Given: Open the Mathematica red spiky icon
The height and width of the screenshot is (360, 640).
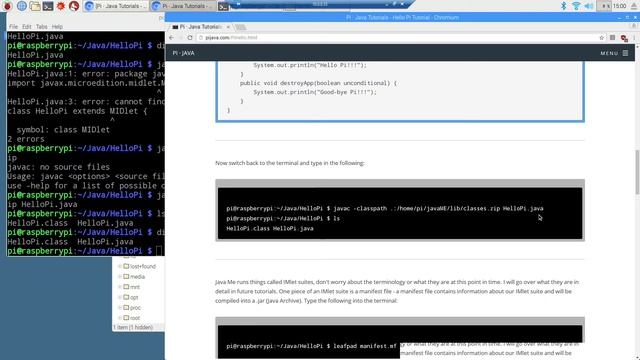Looking at the screenshot, I should [61, 6].
